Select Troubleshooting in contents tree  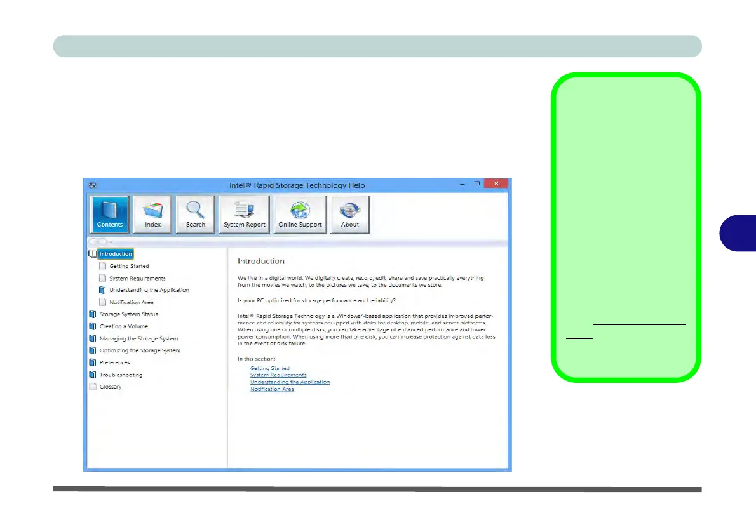pyautogui.click(x=121, y=375)
